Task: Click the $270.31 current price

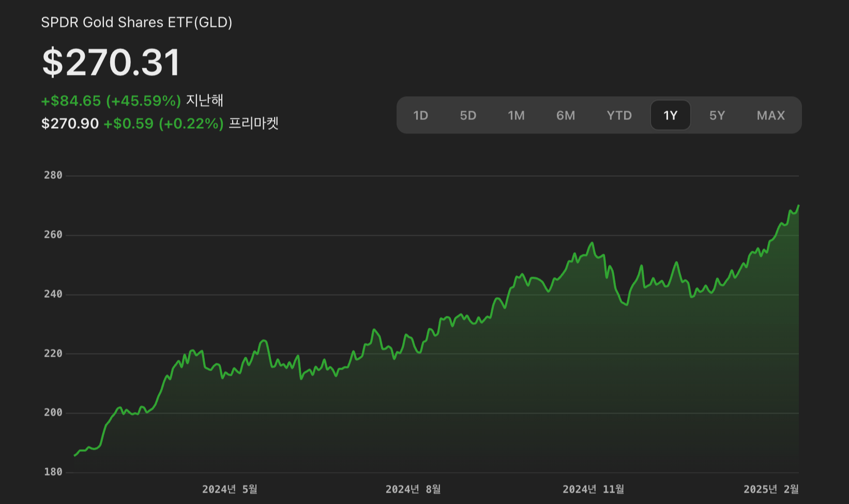Action: (x=111, y=63)
